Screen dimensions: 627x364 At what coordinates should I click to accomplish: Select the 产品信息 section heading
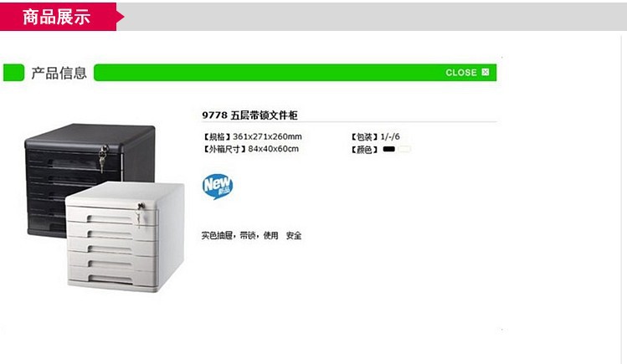tap(59, 73)
